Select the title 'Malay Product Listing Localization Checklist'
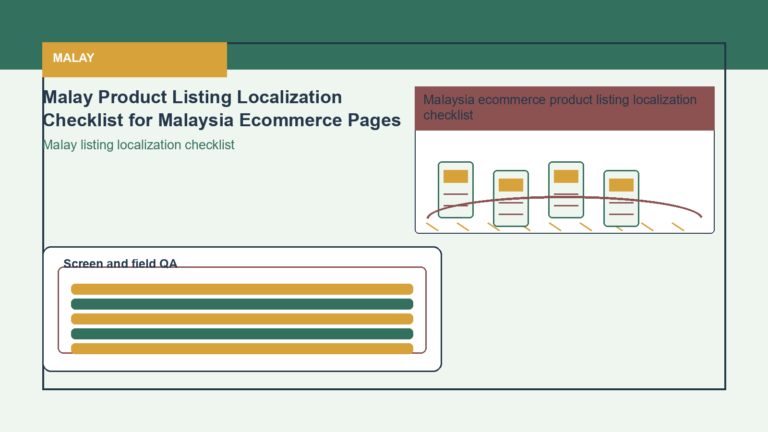Viewport: 768px width, 432px height. click(x=221, y=108)
